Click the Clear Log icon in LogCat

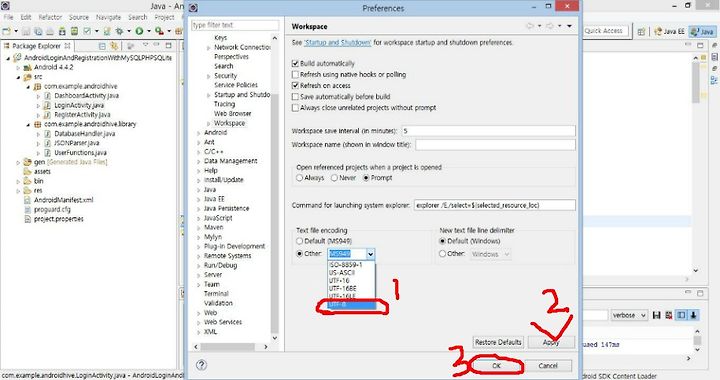click(x=669, y=315)
